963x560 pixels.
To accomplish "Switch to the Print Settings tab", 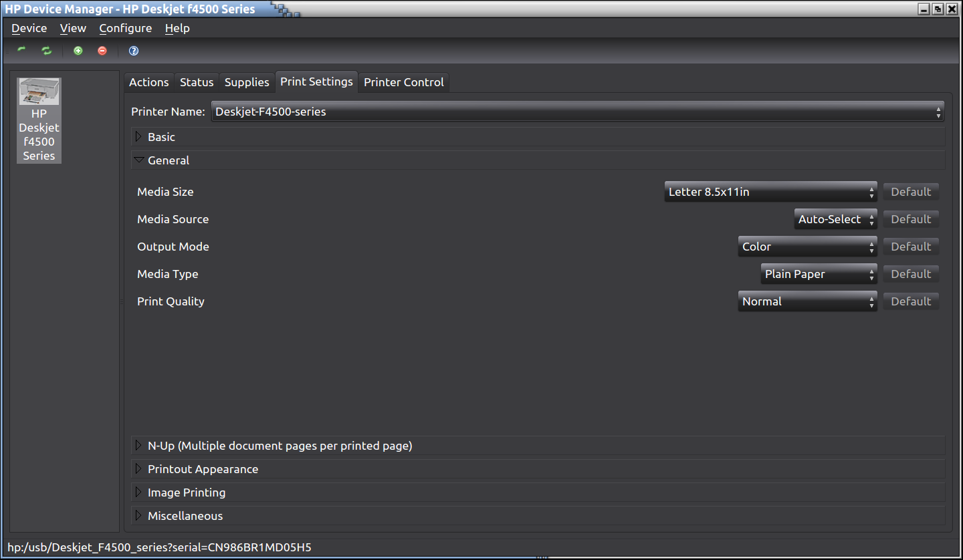I will (x=316, y=82).
